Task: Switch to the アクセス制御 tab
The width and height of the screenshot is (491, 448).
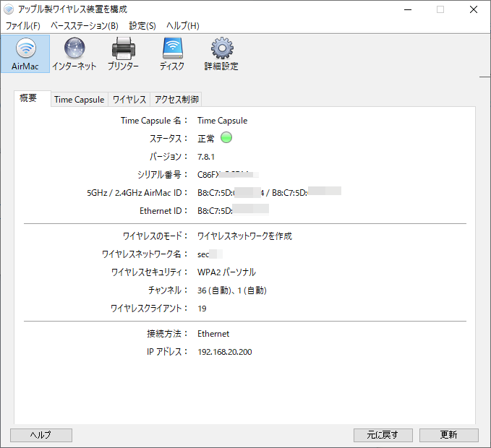Action: click(x=176, y=100)
